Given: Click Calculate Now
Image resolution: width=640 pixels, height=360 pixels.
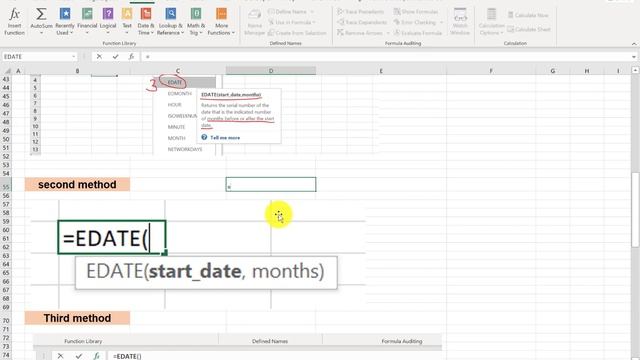Looking at the screenshot, I should pyautogui.click(x=528, y=15).
